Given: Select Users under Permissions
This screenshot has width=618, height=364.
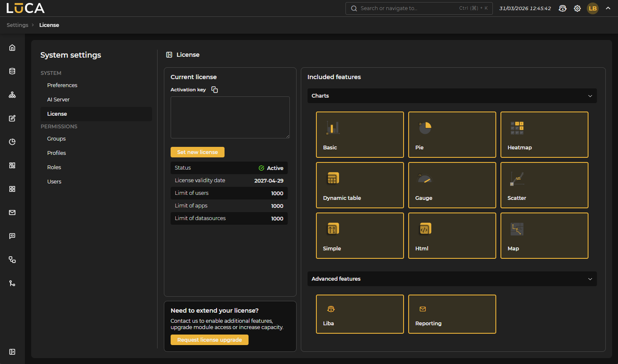Looking at the screenshot, I should (x=54, y=182).
